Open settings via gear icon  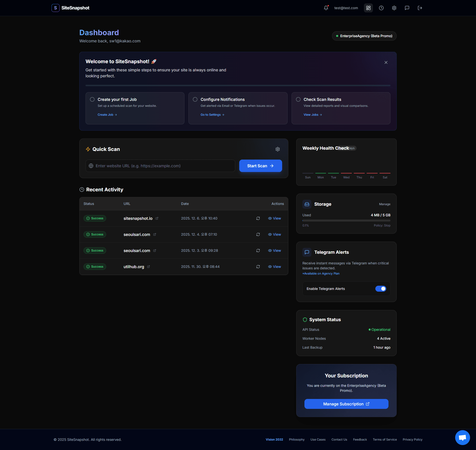pyautogui.click(x=394, y=8)
